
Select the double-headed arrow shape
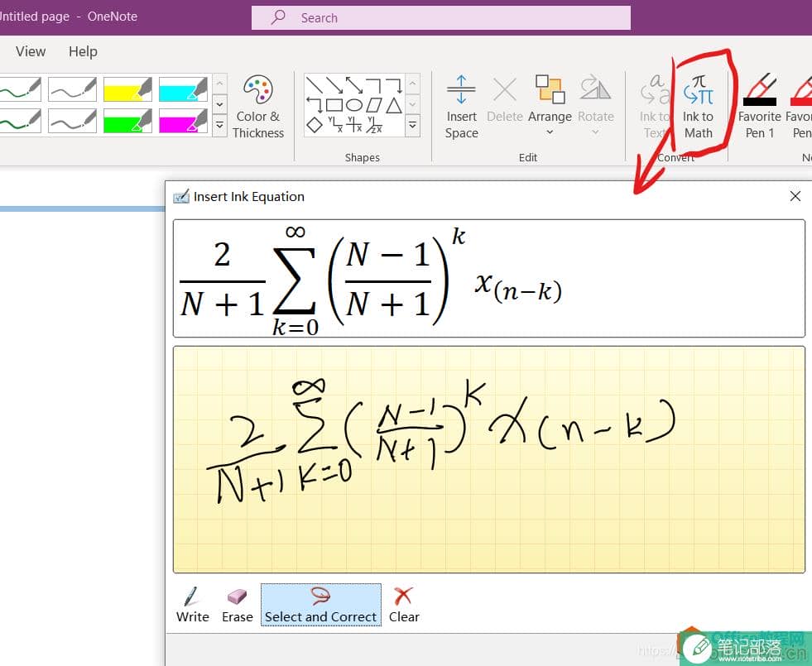(354, 84)
